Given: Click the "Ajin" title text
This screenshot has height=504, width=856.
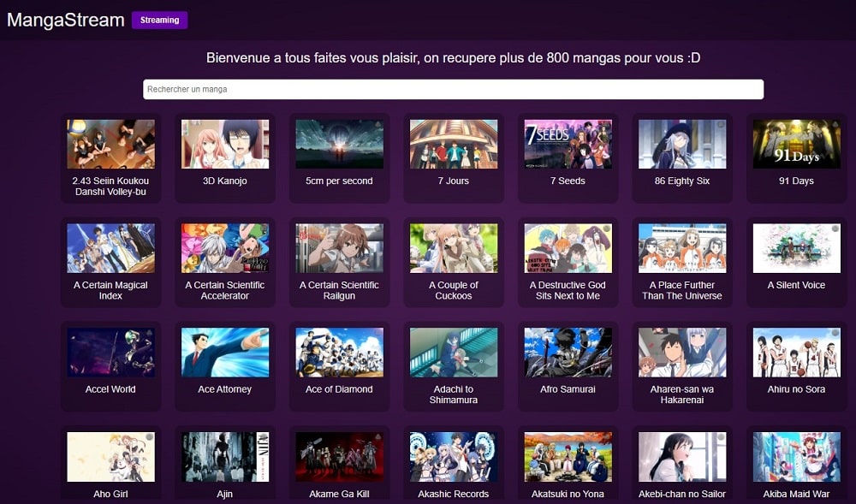Looking at the screenshot, I should coord(225,495).
